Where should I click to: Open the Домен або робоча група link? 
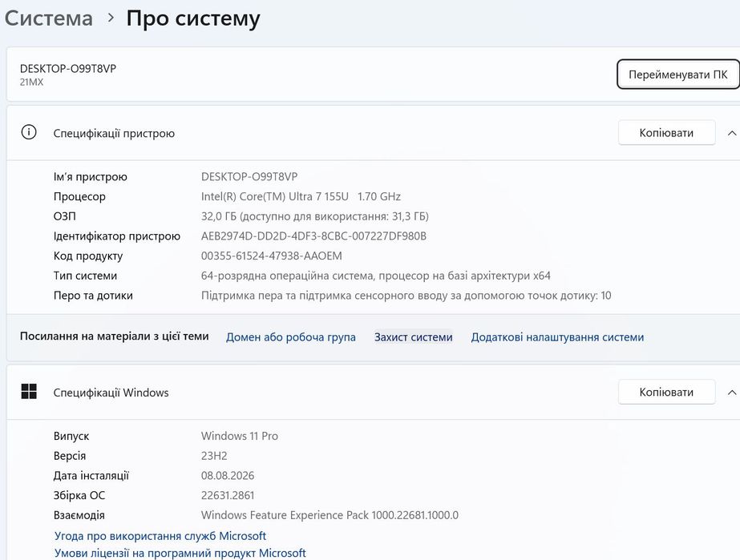pyautogui.click(x=291, y=336)
